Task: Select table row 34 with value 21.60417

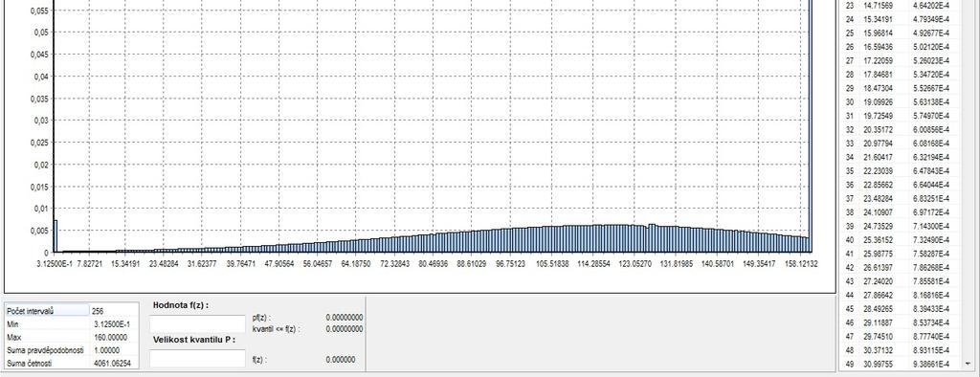Action: pyautogui.click(x=900, y=157)
